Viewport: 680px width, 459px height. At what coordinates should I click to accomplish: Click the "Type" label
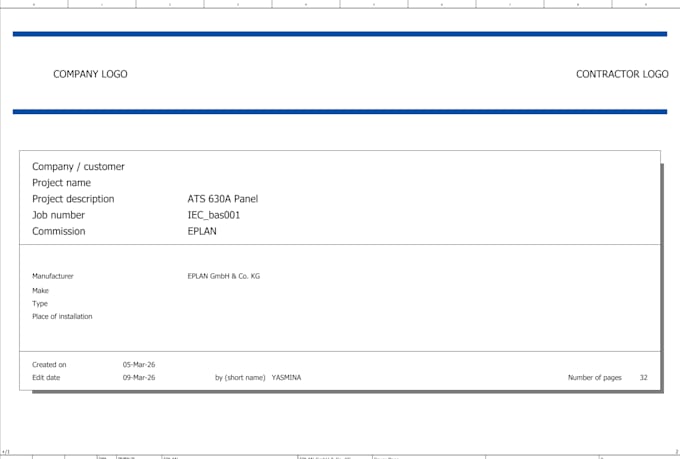(x=40, y=304)
